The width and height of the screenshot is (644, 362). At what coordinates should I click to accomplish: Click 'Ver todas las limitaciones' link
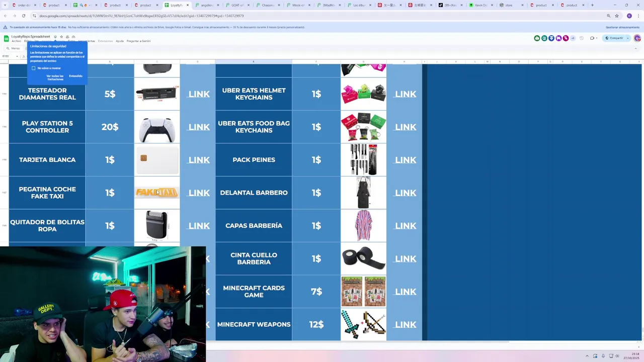coord(55,78)
